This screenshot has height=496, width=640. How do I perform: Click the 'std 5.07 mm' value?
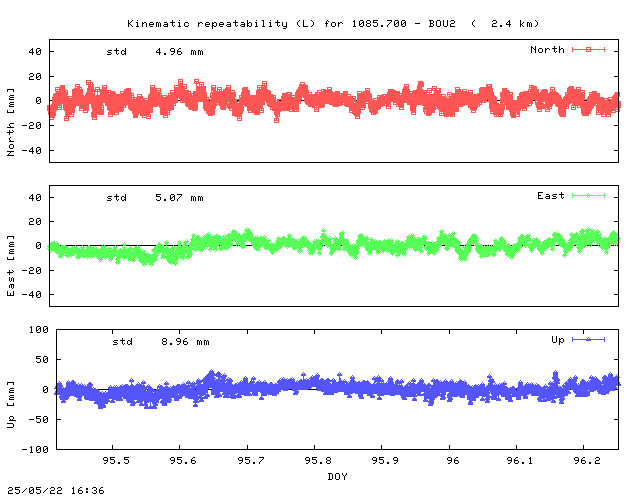(x=155, y=198)
